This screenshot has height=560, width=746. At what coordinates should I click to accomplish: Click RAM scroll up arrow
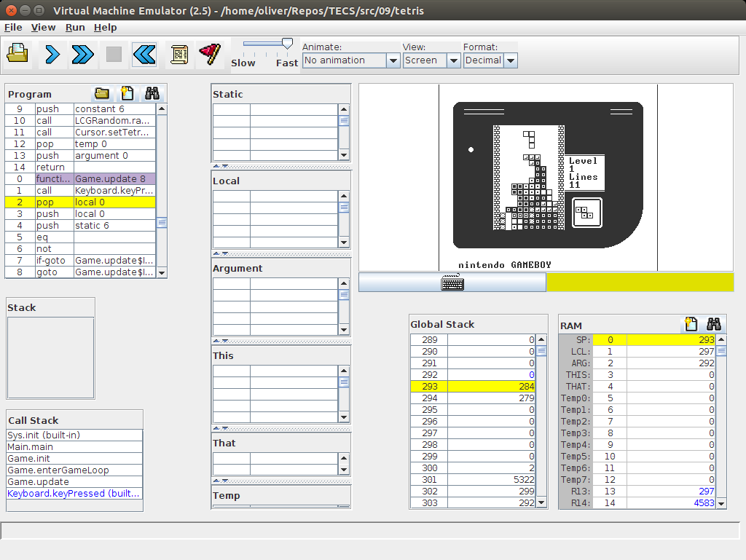point(721,339)
